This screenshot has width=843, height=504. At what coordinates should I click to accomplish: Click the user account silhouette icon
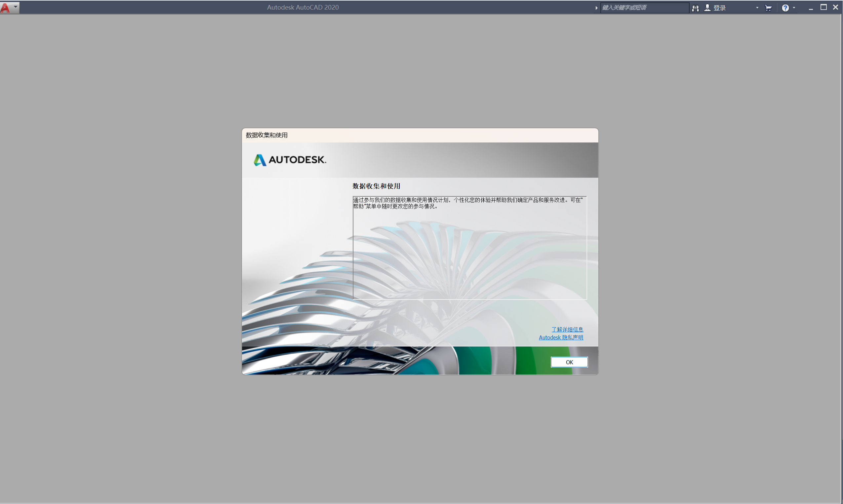click(707, 8)
